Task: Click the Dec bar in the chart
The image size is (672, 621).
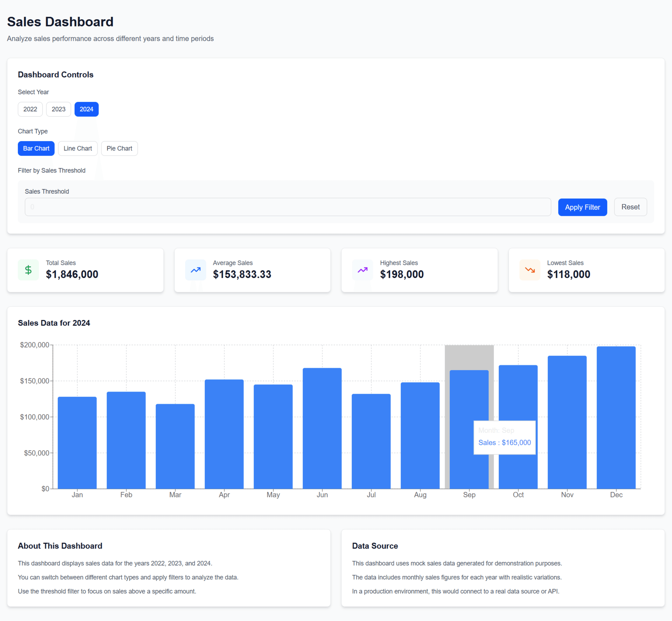Action: click(616, 418)
